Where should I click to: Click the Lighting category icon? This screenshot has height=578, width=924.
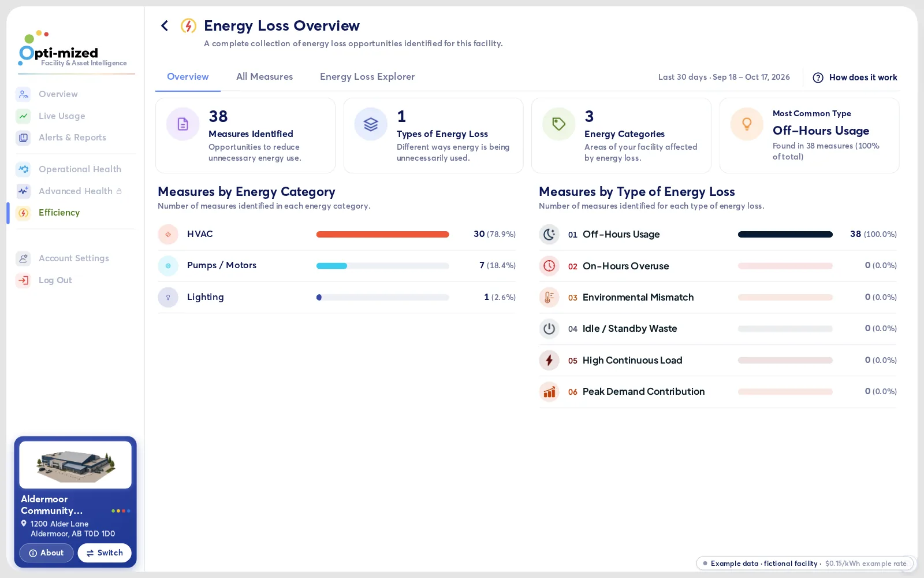[168, 297]
